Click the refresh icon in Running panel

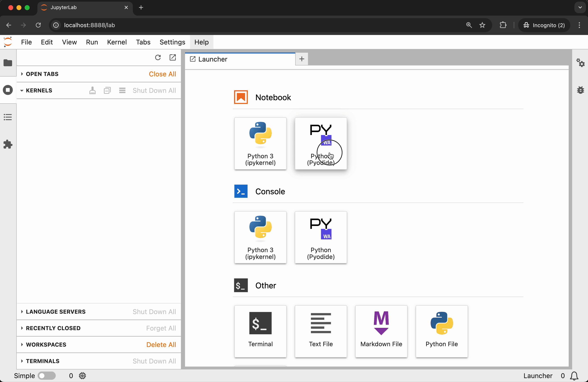tap(158, 58)
